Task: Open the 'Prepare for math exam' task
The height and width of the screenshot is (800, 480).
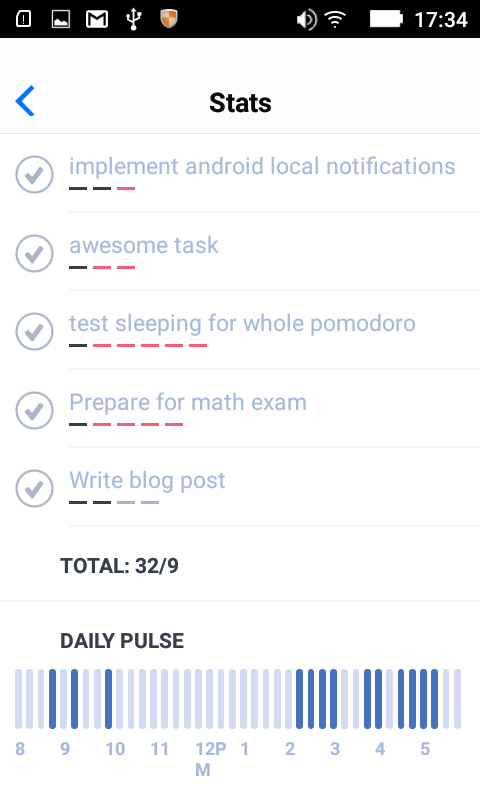Action: 188,402
